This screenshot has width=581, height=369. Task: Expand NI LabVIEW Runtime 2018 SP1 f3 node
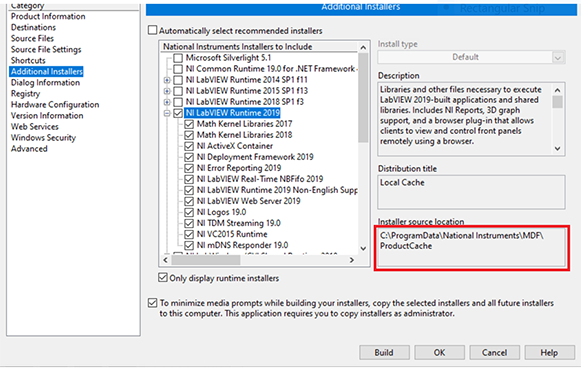point(167,102)
